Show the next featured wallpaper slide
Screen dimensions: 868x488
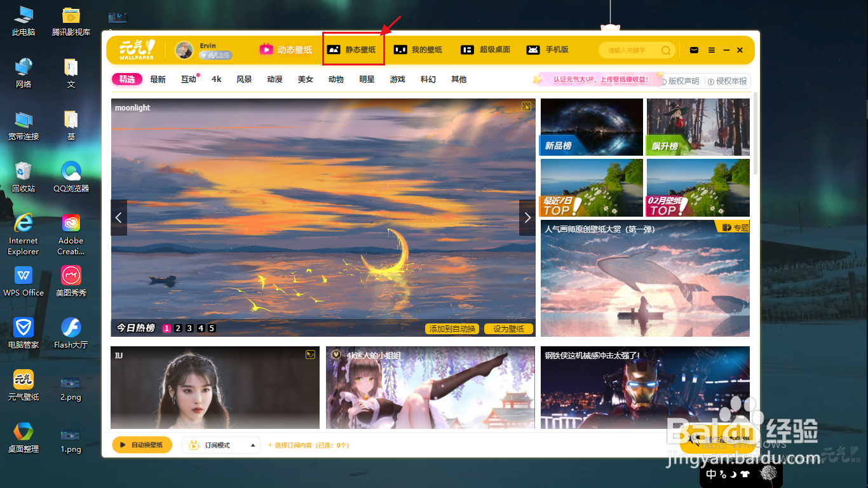pyautogui.click(x=527, y=217)
